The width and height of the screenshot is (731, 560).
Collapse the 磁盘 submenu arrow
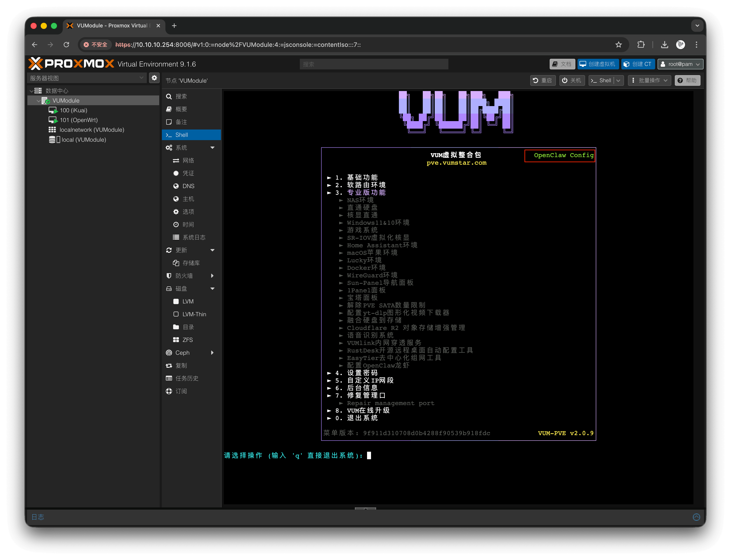click(212, 289)
